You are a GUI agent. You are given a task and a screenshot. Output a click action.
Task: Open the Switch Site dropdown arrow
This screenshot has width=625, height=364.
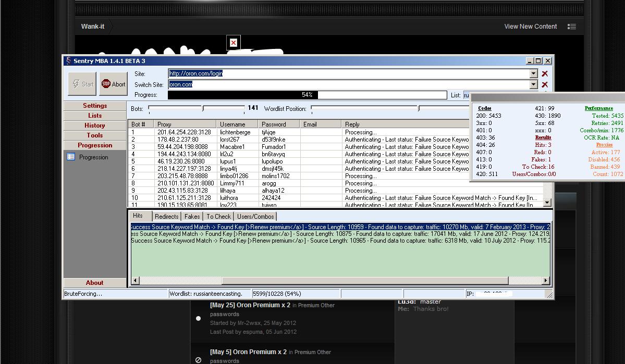tap(533, 84)
